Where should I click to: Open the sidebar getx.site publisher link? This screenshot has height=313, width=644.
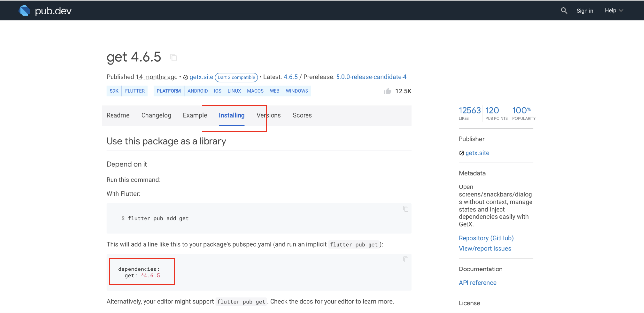pyautogui.click(x=477, y=153)
